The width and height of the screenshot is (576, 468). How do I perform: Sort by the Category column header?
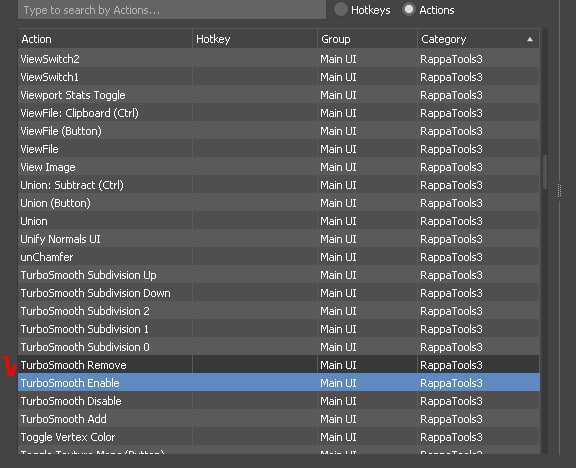click(478, 39)
